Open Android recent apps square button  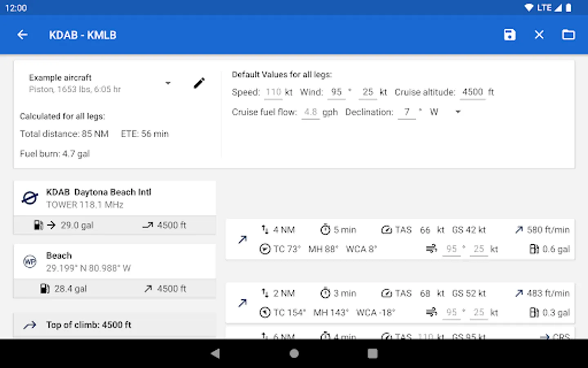pyautogui.click(x=372, y=353)
